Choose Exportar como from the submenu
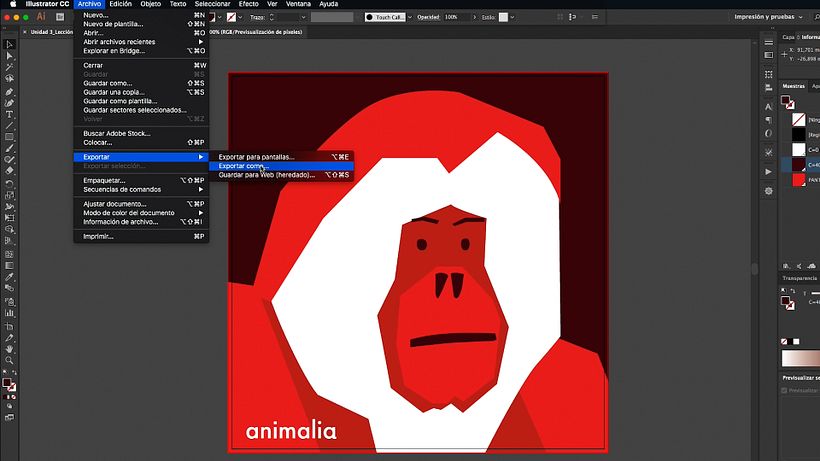This screenshot has width=820, height=461. coord(244,166)
